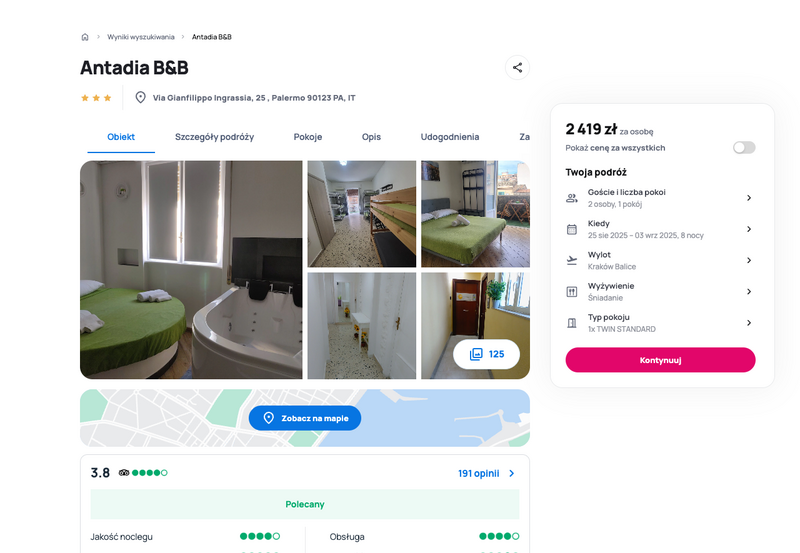This screenshot has width=800, height=553.
Task: Open photo gallery with 125 images
Action: [486, 354]
